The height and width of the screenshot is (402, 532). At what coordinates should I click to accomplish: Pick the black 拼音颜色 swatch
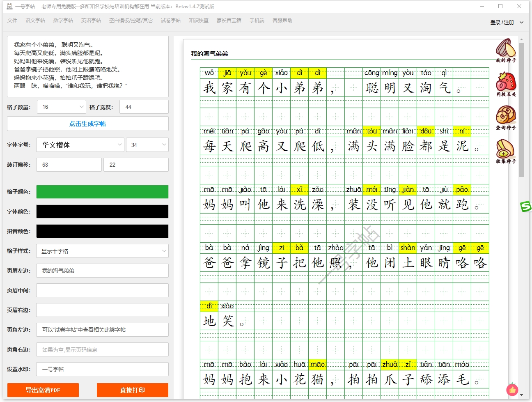point(102,231)
